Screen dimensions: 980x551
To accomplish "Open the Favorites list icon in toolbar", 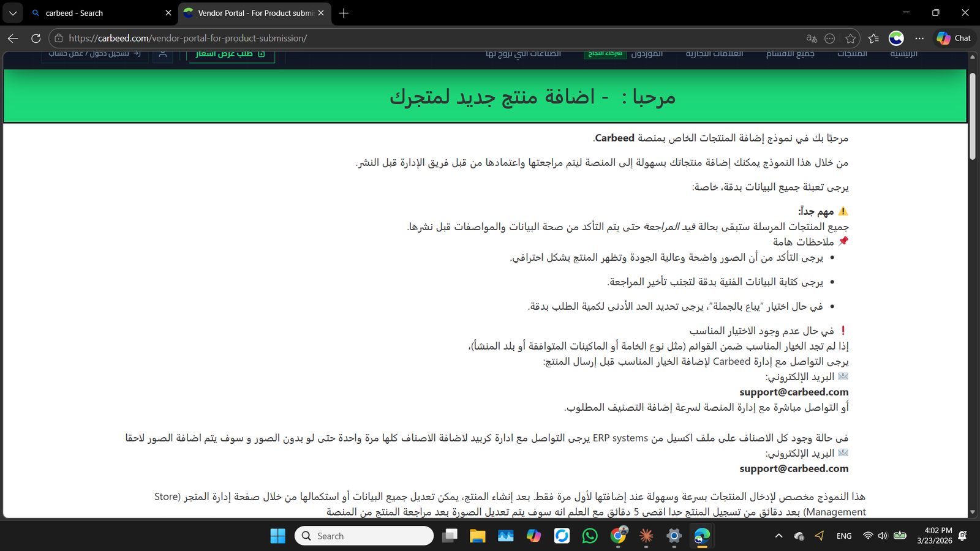I will 873,39.
